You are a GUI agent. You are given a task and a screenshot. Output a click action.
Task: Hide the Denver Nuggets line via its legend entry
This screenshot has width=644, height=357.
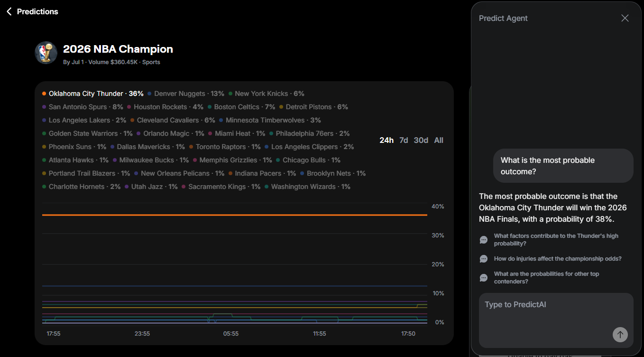(x=179, y=94)
